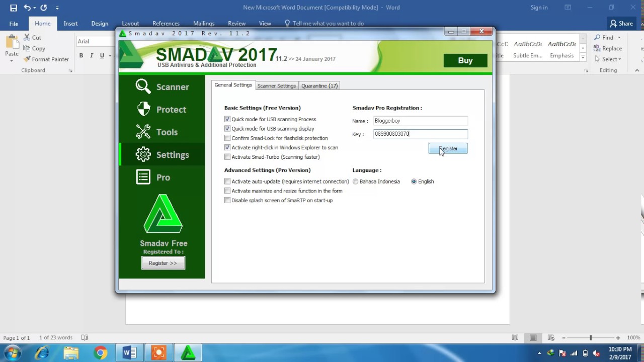Screen dimensions: 644x362
Task: Enable Confirm Smad-Lock for flashdisk protection
Action: 227,138
